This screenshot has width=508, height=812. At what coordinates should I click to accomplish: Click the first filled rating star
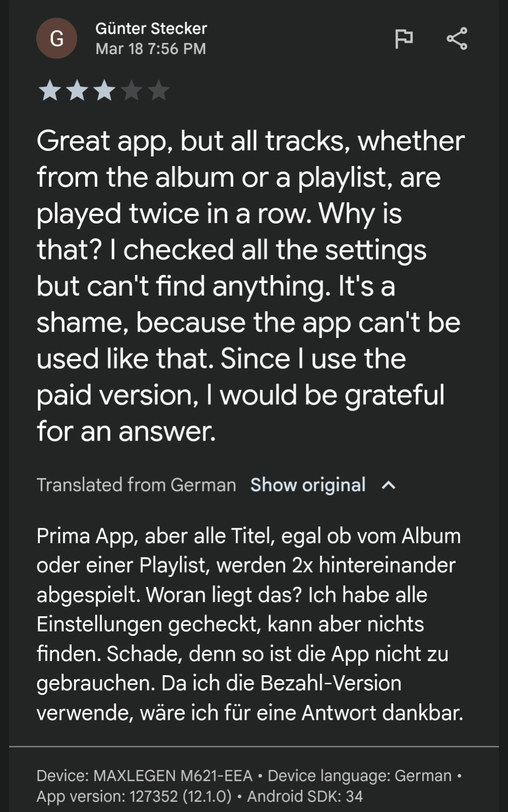pos(50,91)
